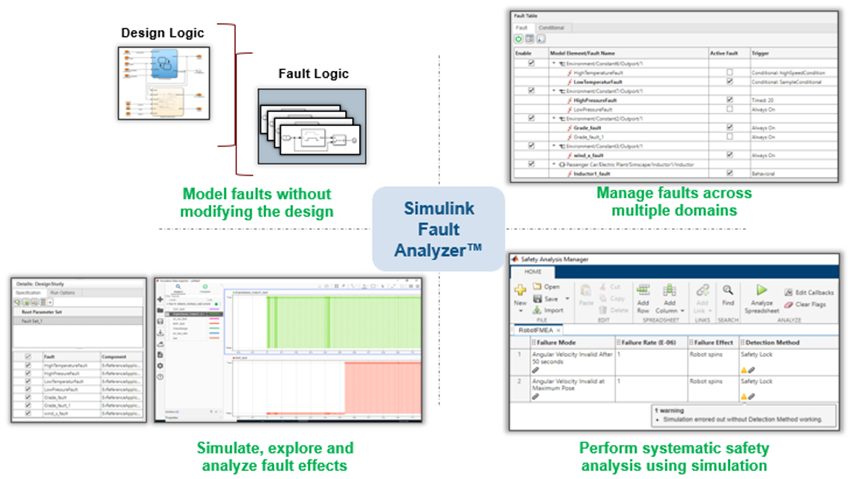Toggle Active Fault checkbox for LowPressureFault in Fault Table
The height and width of the screenshot is (479, 861).
(x=729, y=109)
